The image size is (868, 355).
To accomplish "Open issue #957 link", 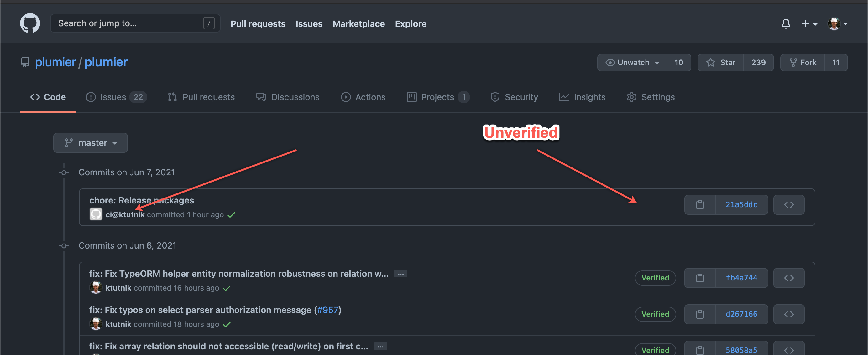I will pyautogui.click(x=327, y=310).
